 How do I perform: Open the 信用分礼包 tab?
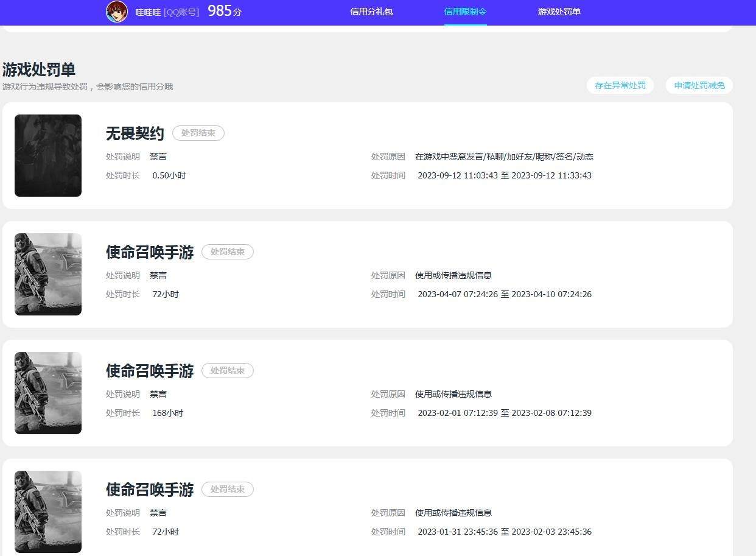click(371, 12)
